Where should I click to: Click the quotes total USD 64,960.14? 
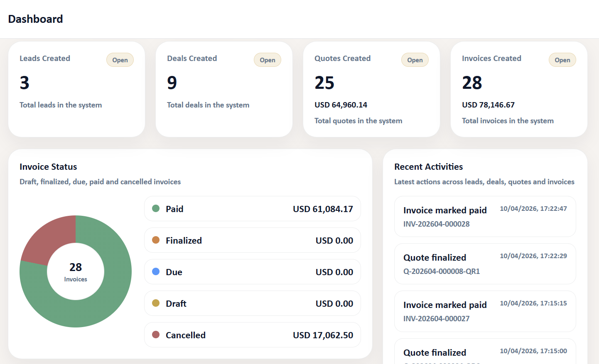(341, 105)
